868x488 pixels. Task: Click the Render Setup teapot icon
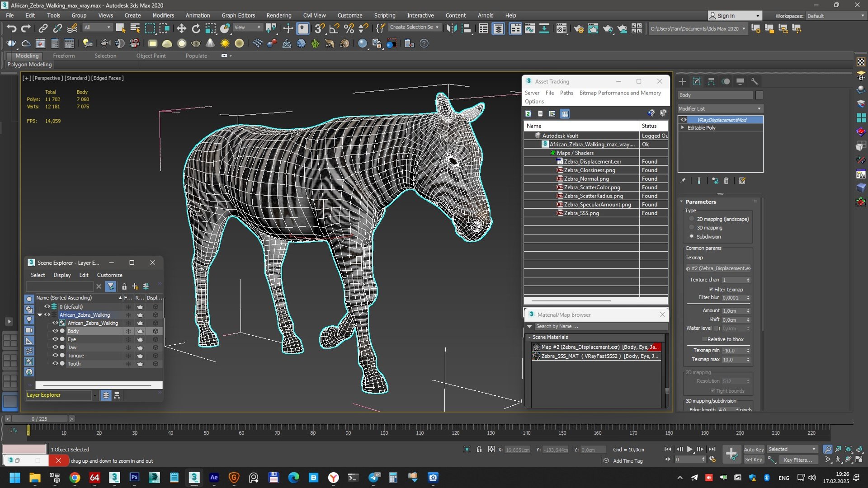pyautogui.click(x=578, y=29)
